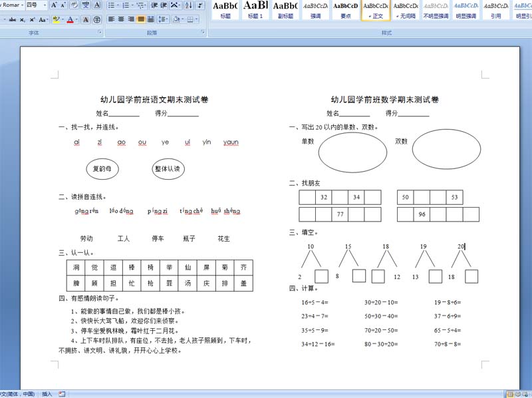Center the paragraph text
Image resolution: width=532 pixels, height=398 pixels.
pyautogui.click(x=121, y=19)
